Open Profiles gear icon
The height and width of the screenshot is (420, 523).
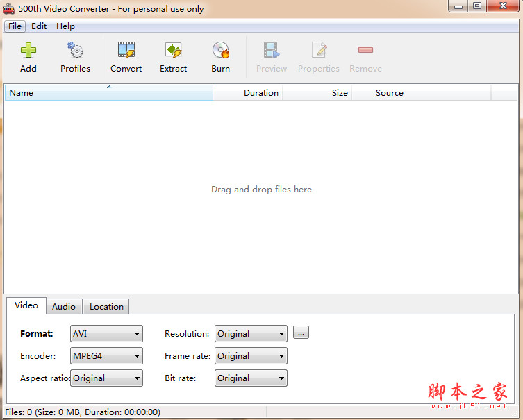pyautogui.click(x=76, y=50)
